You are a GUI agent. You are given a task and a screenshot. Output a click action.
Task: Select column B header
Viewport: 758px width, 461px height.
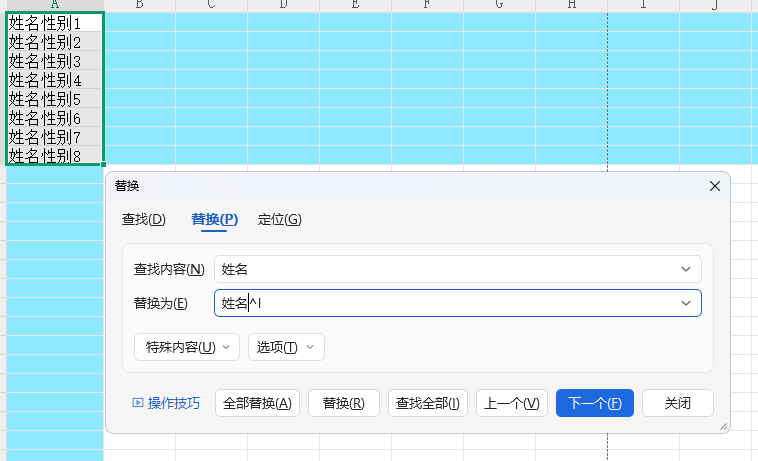pyautogui.click(x=140, y=5)
